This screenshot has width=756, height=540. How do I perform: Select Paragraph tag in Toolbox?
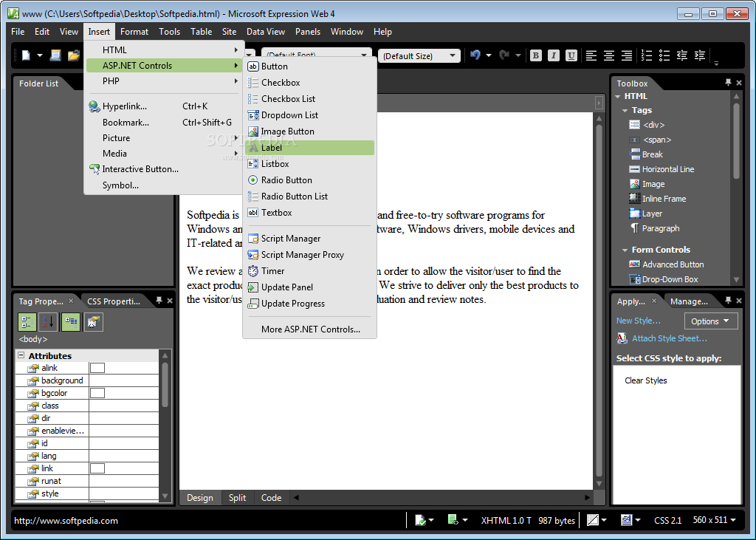pos(654,228)
